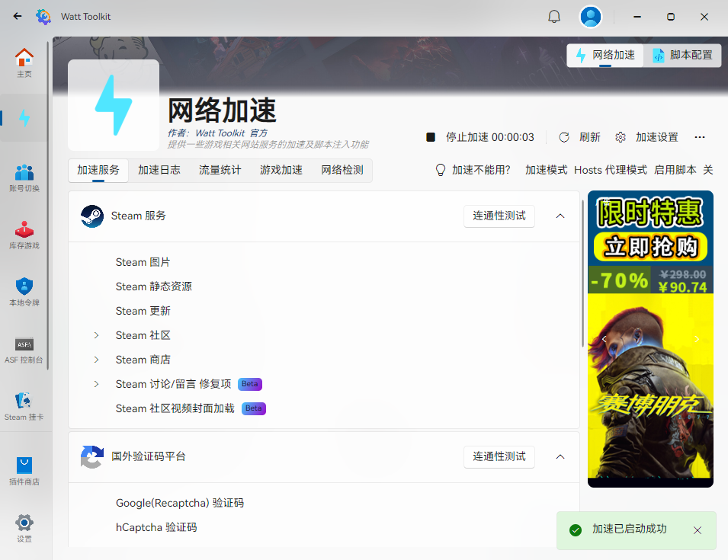Expand the Steam 社区 item
Image resolution: width=728 pixels, height=560 pixels.
96,335
